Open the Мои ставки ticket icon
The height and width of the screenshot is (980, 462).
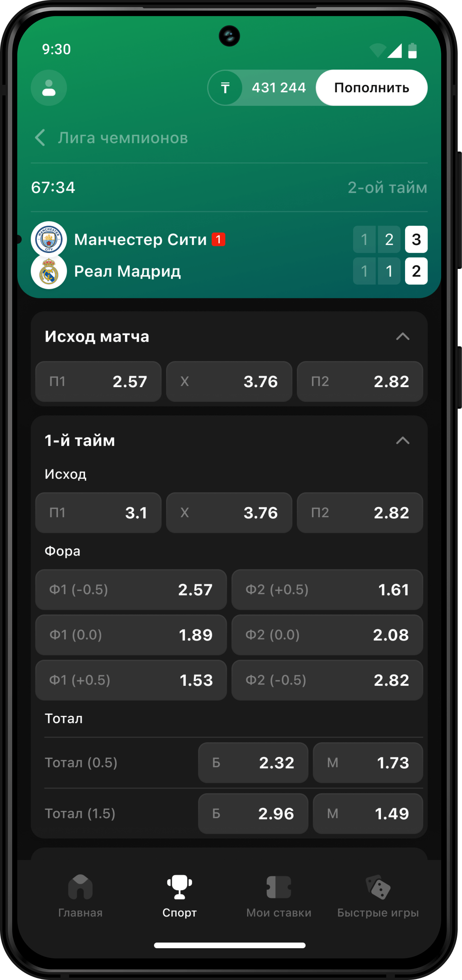278,887
